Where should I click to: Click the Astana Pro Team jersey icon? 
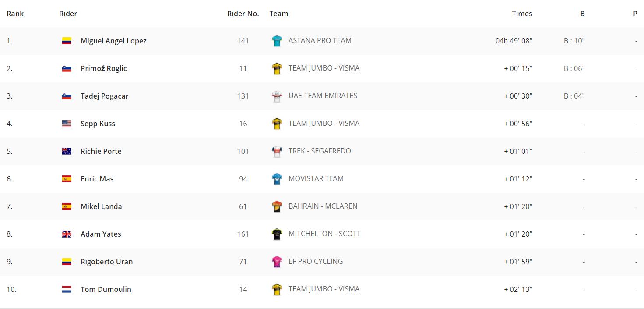[277, 41]
